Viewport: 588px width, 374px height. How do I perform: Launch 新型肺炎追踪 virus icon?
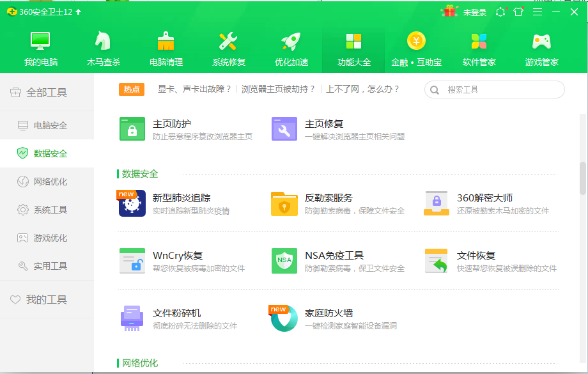132,203
